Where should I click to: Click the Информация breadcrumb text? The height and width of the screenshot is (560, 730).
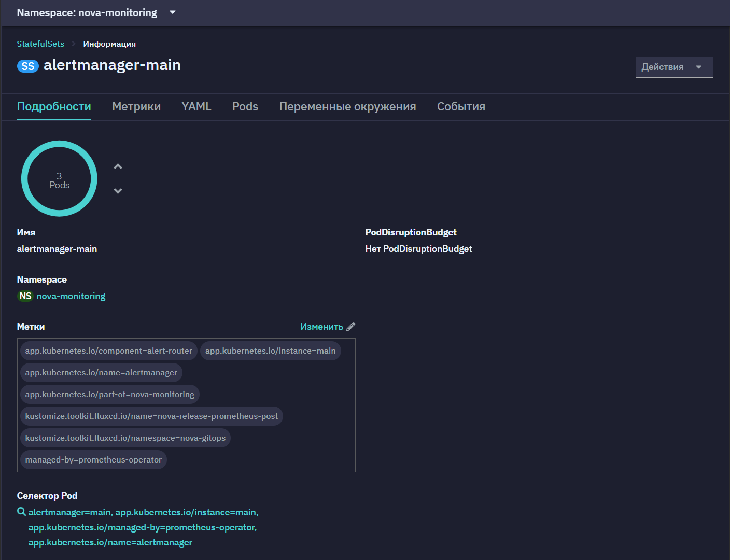click(109, 44)
